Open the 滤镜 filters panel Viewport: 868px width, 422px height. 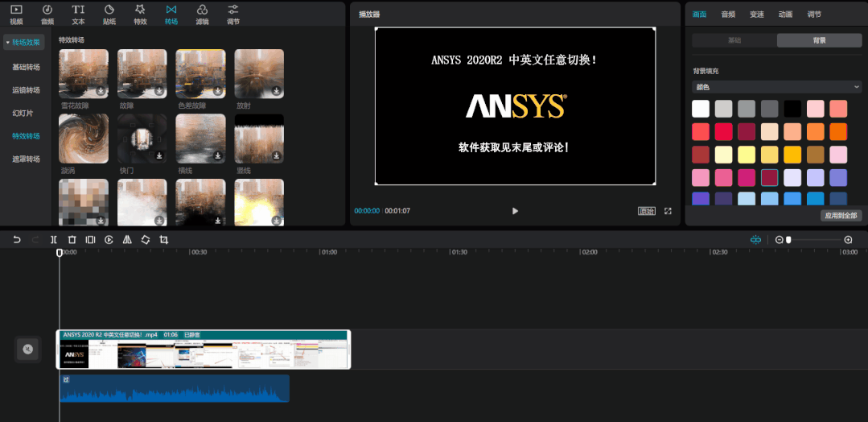tap(202, 14)
